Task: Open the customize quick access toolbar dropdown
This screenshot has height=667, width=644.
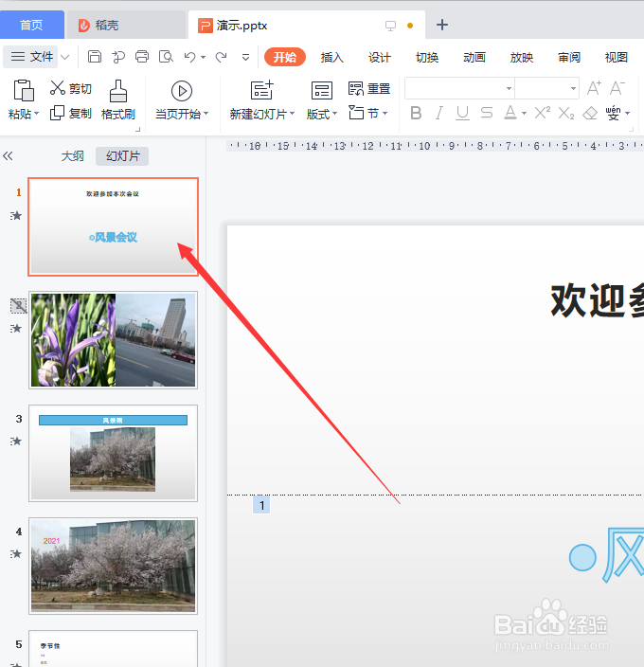Action: [245, 57]
